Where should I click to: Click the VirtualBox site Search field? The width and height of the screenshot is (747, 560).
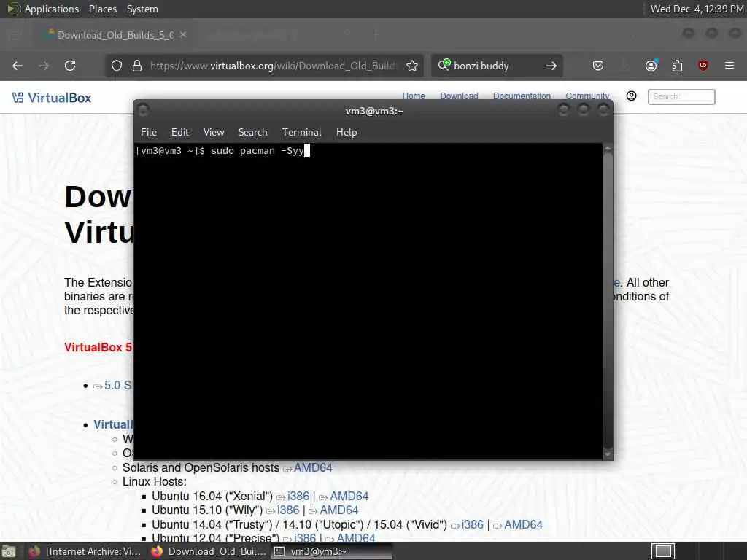[x=681, y=97]
